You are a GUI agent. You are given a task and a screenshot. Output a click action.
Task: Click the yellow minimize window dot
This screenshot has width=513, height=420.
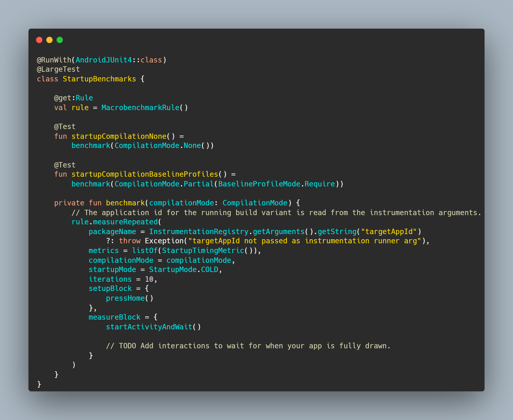pyautogui.click(x=50, y=40)
